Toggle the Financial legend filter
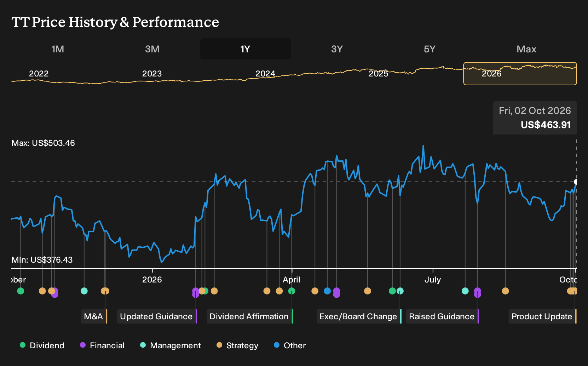 (102, 345)
